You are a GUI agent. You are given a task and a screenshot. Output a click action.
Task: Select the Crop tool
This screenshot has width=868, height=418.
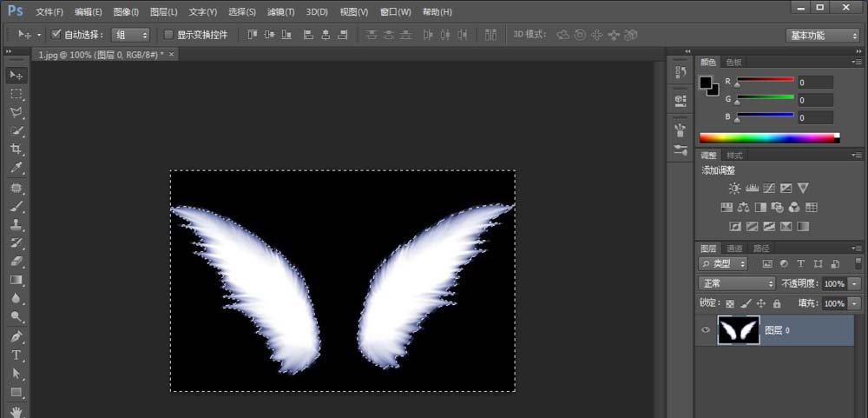point(16,149)
